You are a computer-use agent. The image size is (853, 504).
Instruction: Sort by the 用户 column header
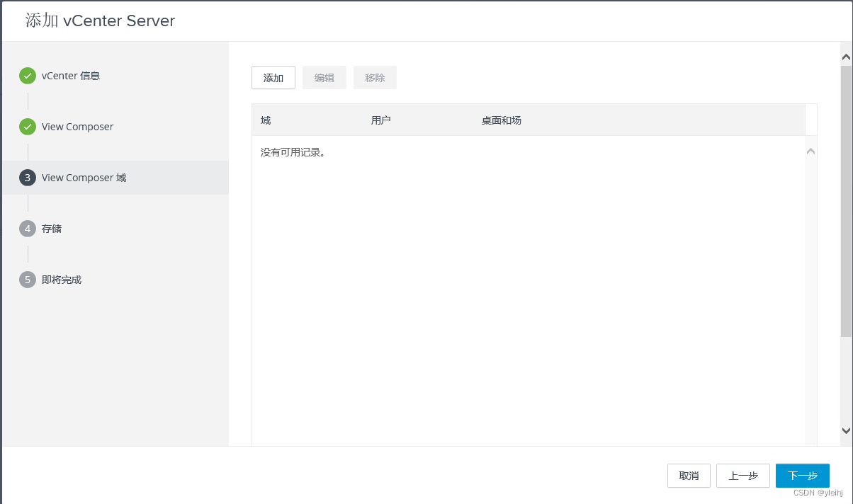click(381, 120)
